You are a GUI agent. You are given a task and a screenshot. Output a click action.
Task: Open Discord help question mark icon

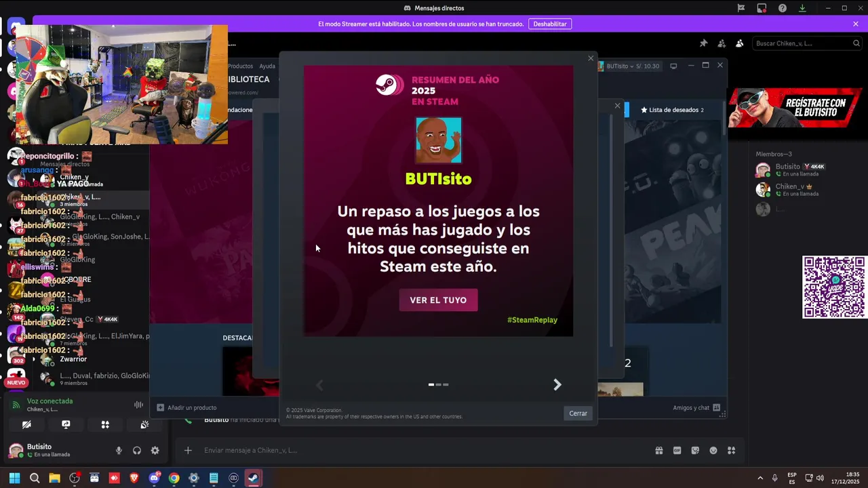point(783,8)
